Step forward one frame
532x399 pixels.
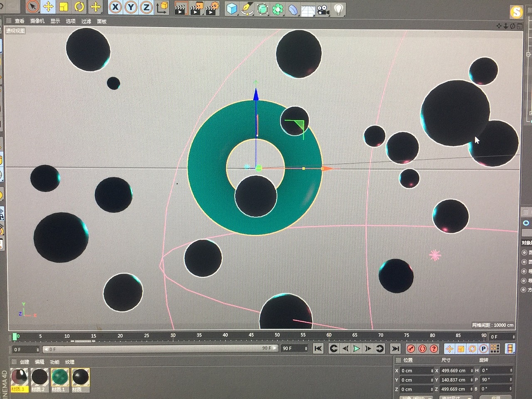(368, 348)
